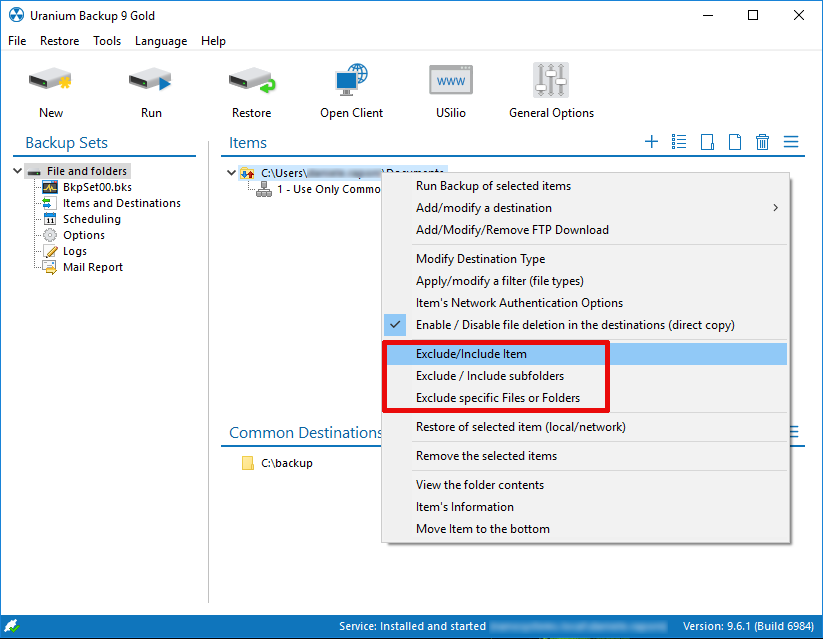Viewport: 823px width, 639px height.
Task: Click the Run backup toolbar icon
Action: [151, 82]
